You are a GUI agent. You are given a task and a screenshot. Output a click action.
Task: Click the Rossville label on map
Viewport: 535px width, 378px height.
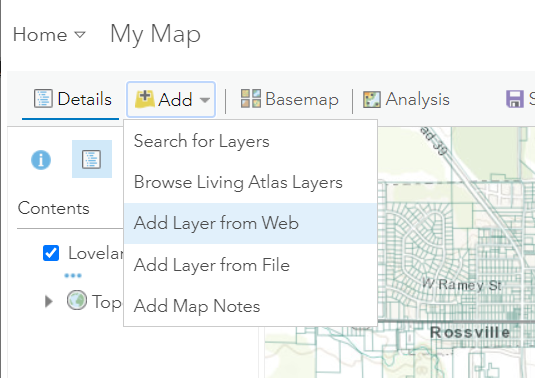click(x=470, y=332)
